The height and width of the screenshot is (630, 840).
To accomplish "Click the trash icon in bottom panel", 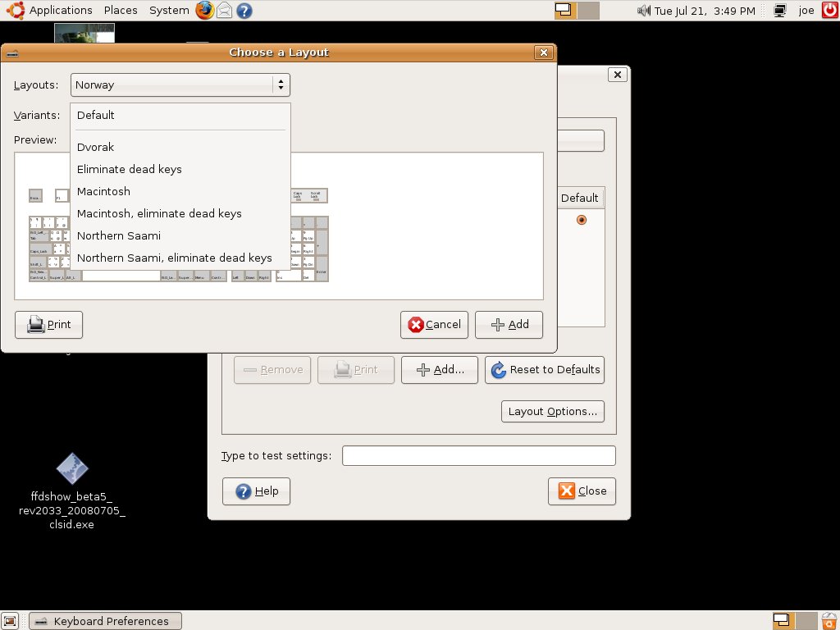I will coord(829,620).
